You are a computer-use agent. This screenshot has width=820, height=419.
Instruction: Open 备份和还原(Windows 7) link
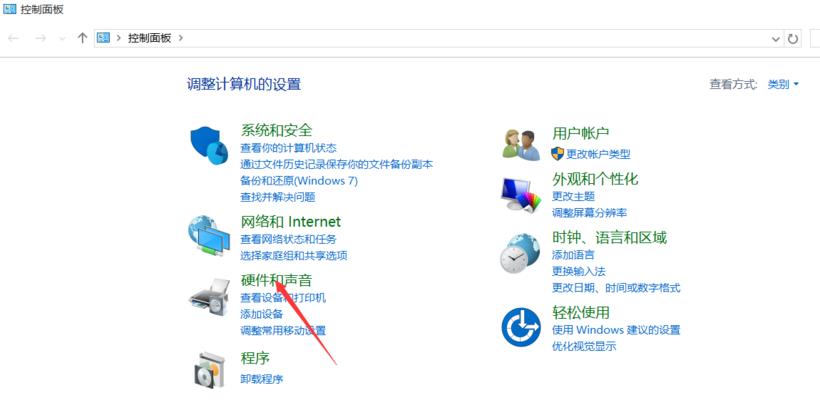(299, 180)
